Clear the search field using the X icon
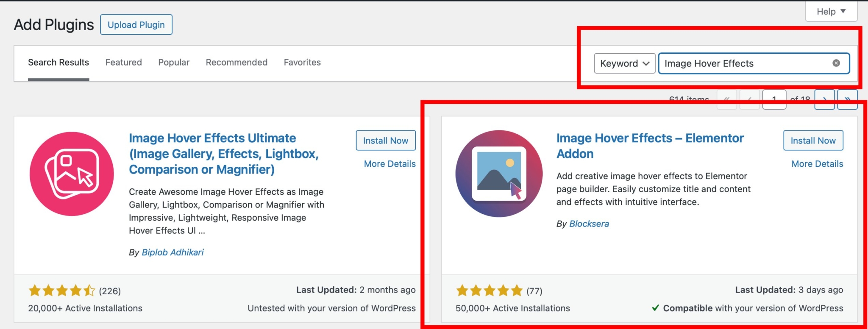The height and width of the screenshot is (329, 868). click(x=836, y=63)
